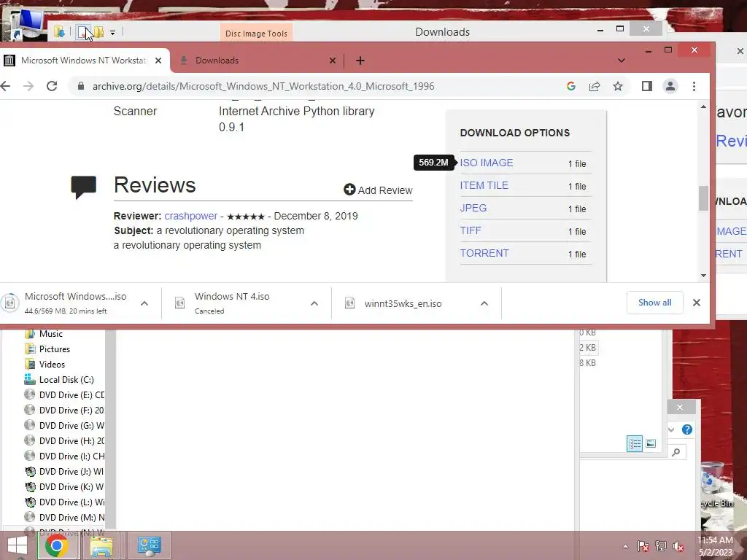747x560 pixels.
Task: Open Control Panel app on the taskbar
Action: 149,545
